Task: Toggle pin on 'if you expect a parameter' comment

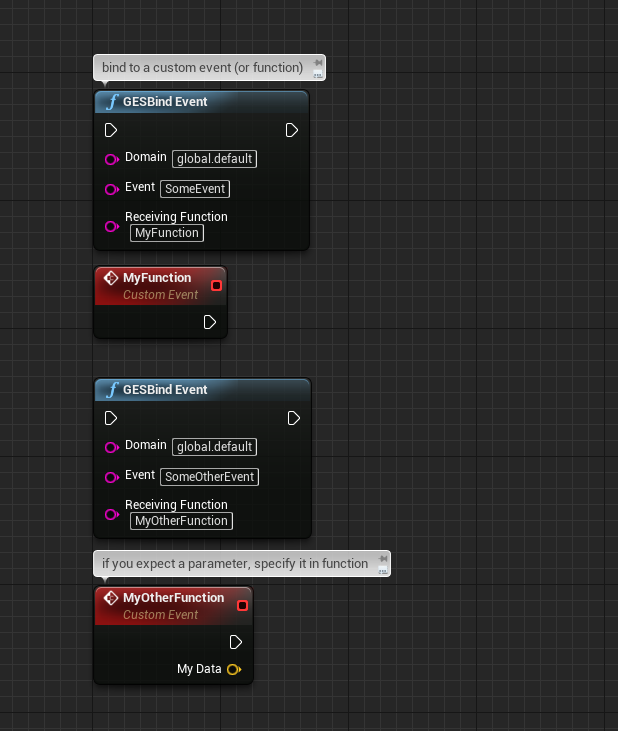Action: click(x=383, y=559)
